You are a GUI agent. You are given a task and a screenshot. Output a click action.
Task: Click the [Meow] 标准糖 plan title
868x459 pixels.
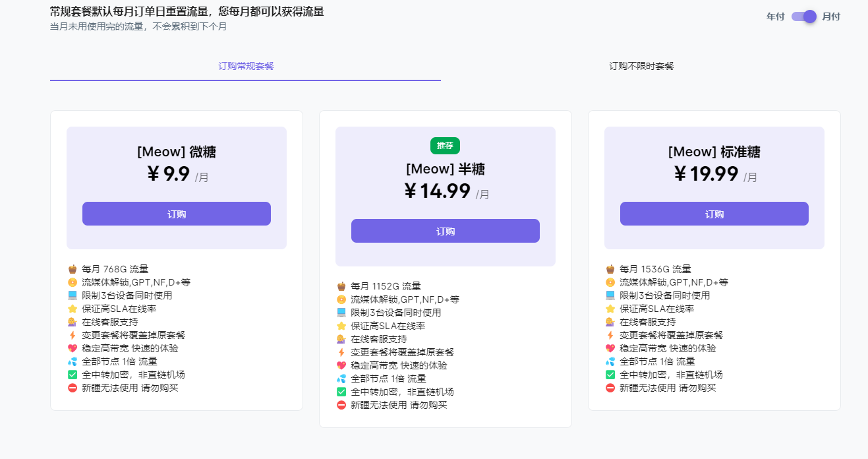714,152
